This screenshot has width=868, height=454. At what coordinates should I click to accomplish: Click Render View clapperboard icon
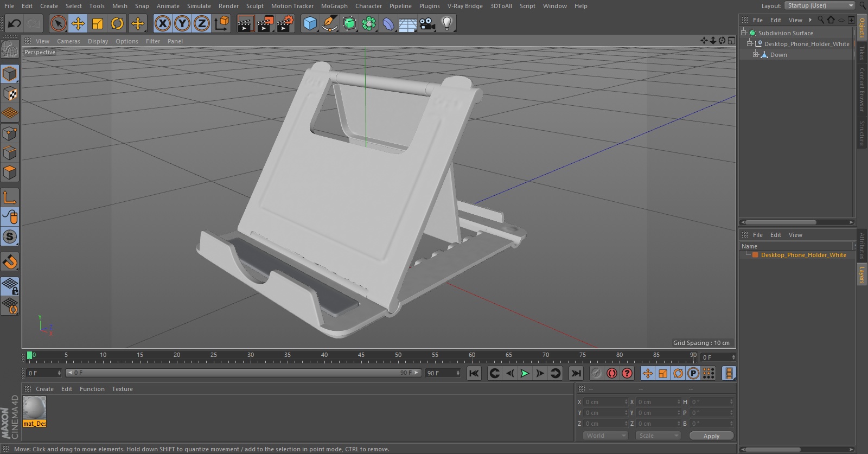point(245,23)
